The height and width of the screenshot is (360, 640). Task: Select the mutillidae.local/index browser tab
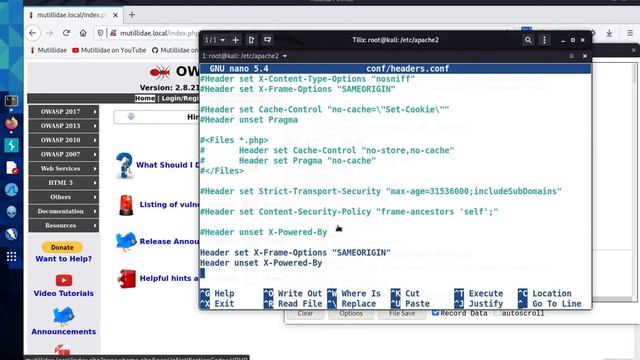tap(73, 15)
